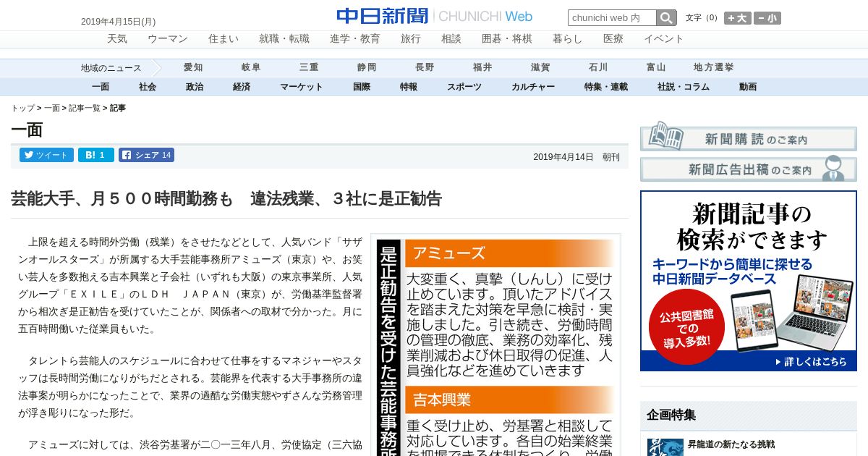Open 一面 in the blue category bar

[101, 87]
